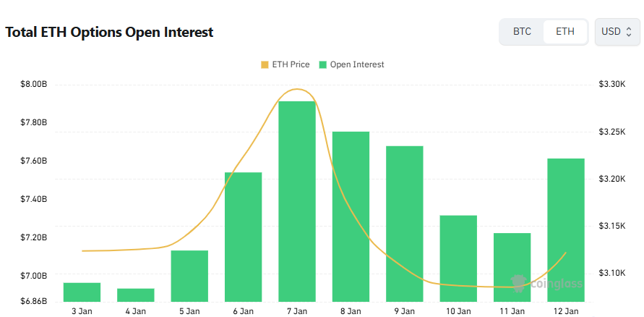Click the Total ETH Options Open Interest title

tap(109, 33)
